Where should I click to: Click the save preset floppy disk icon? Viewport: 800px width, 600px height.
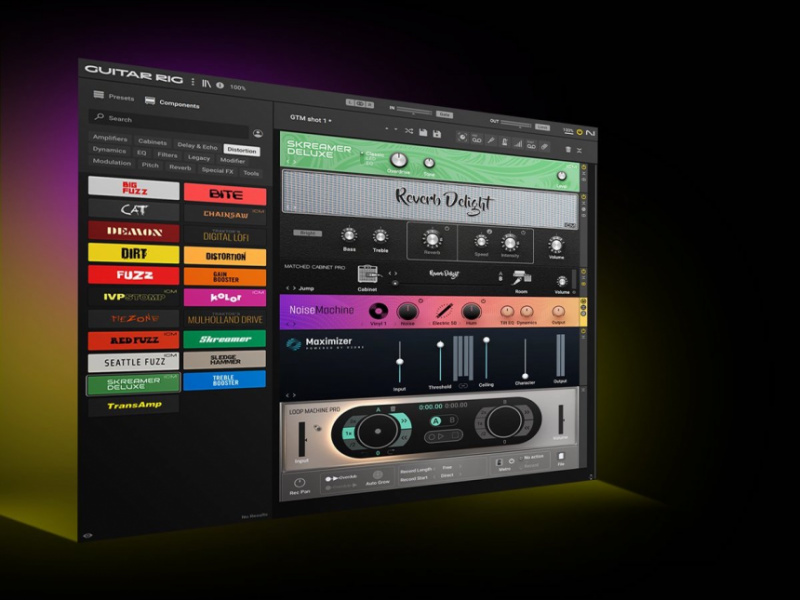422,131
